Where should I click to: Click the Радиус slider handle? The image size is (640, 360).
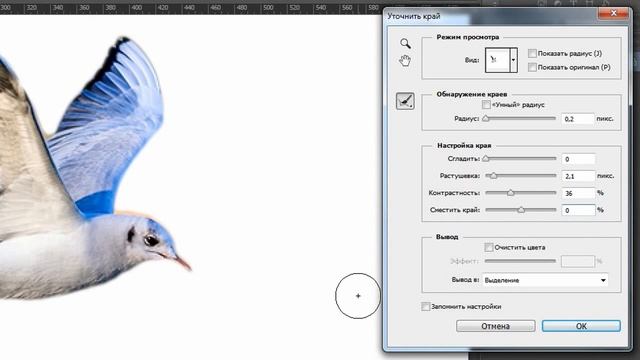pyautogui.click(x=485, y=119)
